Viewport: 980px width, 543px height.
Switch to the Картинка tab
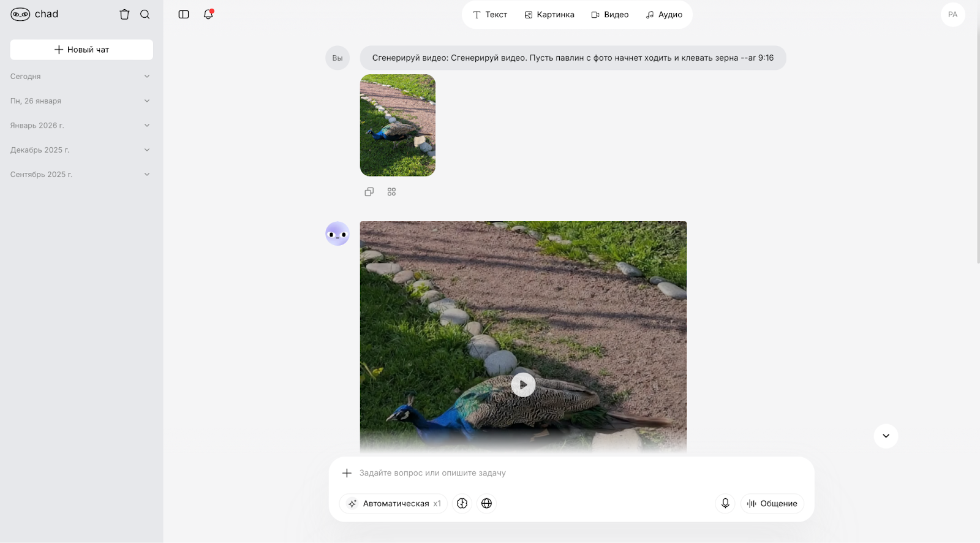(549, 15)
